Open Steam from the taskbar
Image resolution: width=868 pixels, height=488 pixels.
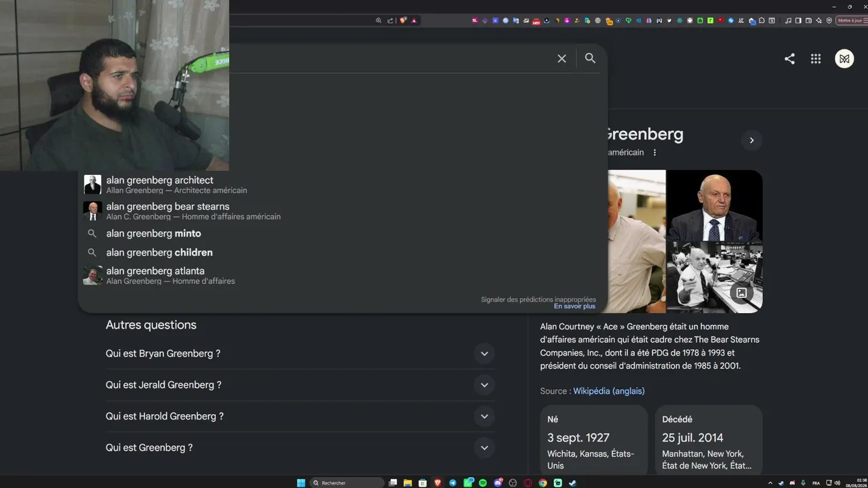[573, 483]
